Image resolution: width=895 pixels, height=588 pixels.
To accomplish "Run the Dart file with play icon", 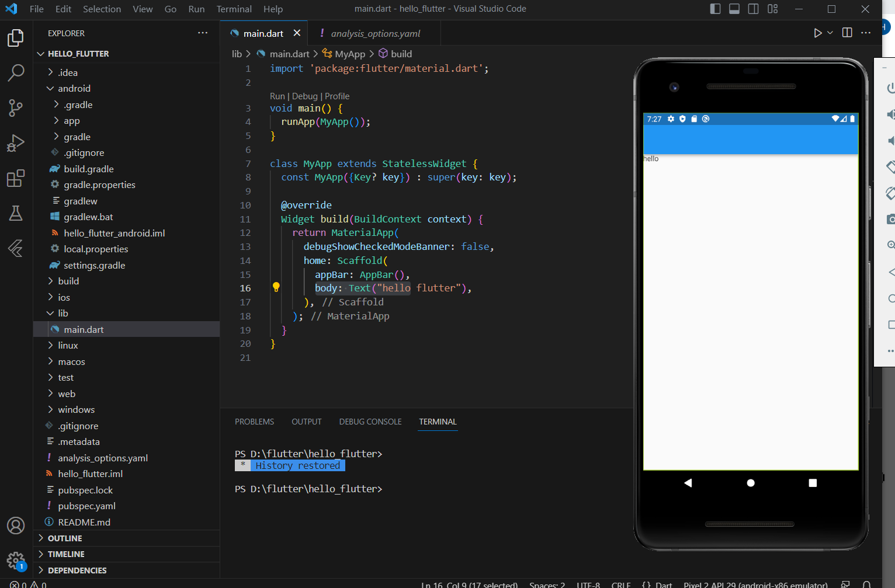I will (x=818, y=33).
